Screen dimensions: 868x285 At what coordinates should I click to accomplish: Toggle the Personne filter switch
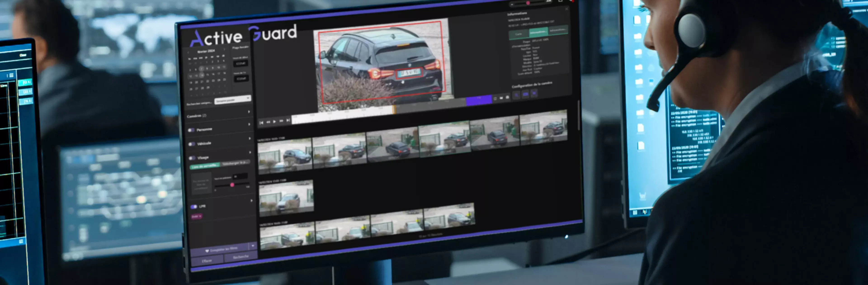click(191, 130)
